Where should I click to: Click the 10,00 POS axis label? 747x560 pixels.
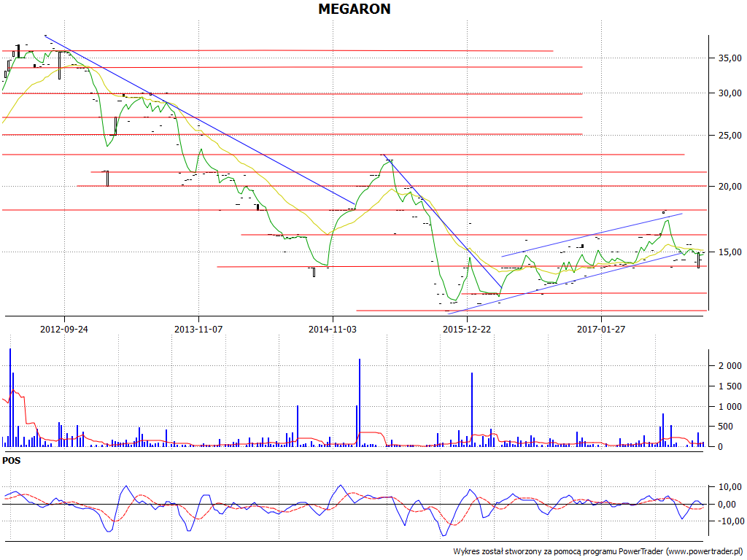point(729,487)
